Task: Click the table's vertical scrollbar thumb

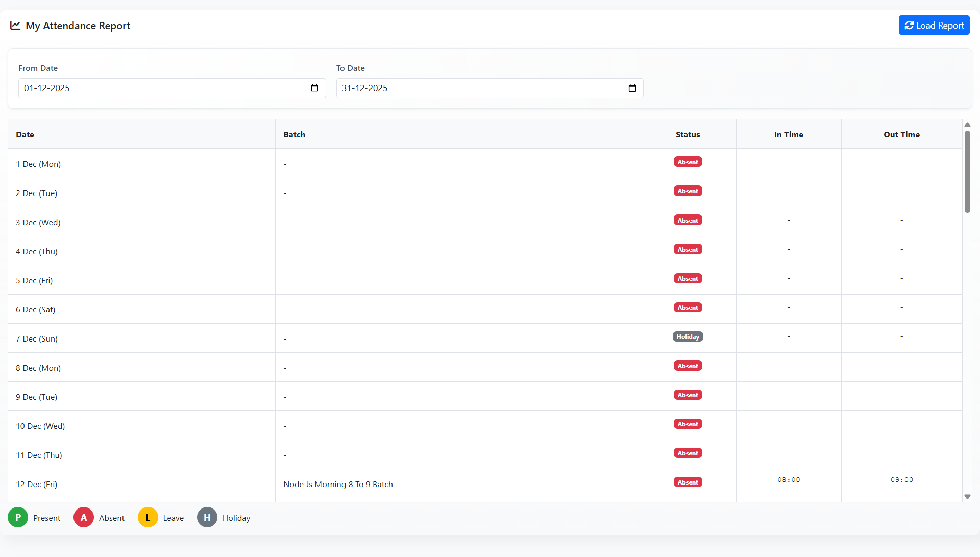Action: (967, 172)
